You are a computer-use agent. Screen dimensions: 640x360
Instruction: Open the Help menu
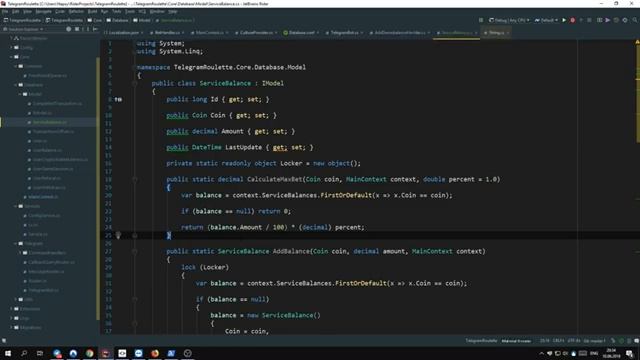click(x=173, y=11)
